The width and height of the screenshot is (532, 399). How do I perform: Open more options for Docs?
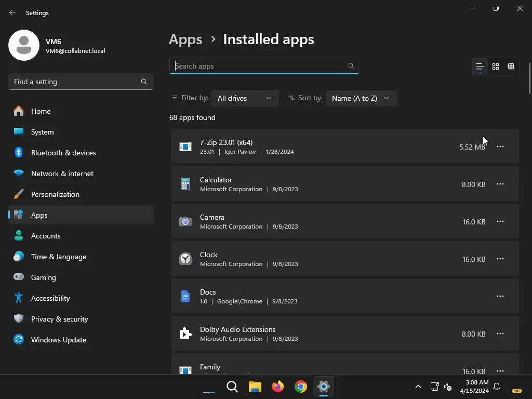pyautogui.click(x=500, y=296)
